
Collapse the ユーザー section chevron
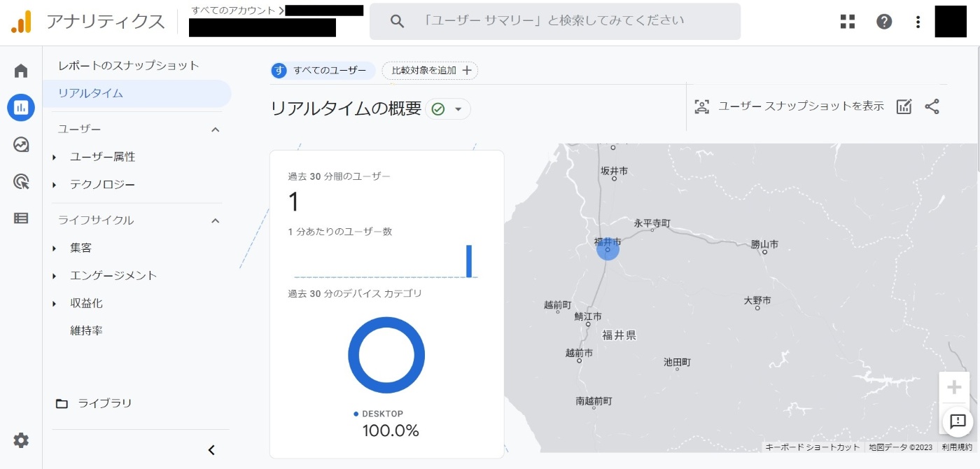(216, 129)
